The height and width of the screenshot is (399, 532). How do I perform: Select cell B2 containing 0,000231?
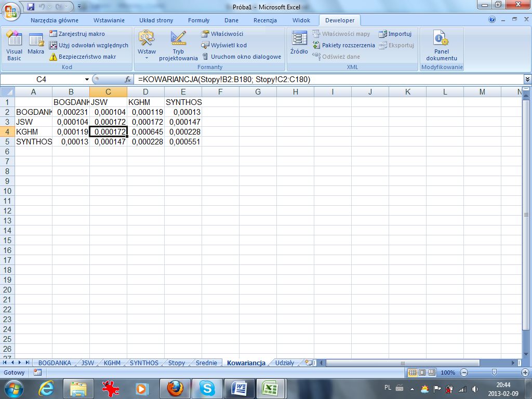71,112
